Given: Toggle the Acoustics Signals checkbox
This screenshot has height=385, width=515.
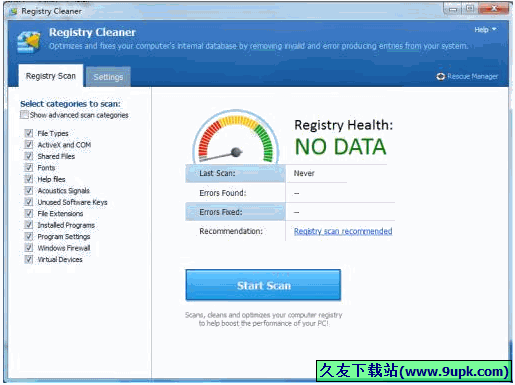Looking at the screenshot, I should click(29, 190).
